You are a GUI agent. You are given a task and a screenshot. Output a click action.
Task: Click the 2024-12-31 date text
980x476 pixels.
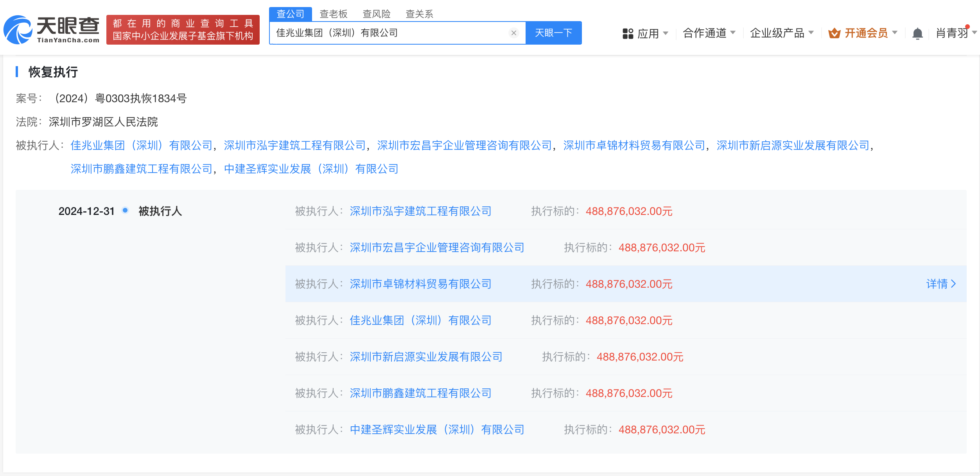pos(86,211)
